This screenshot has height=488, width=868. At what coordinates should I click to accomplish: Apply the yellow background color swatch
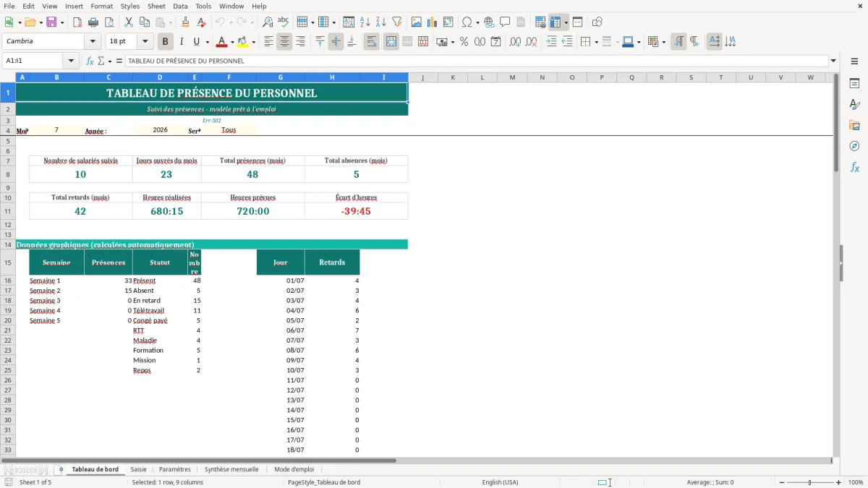pyautogui.click(x=243, y=42)
